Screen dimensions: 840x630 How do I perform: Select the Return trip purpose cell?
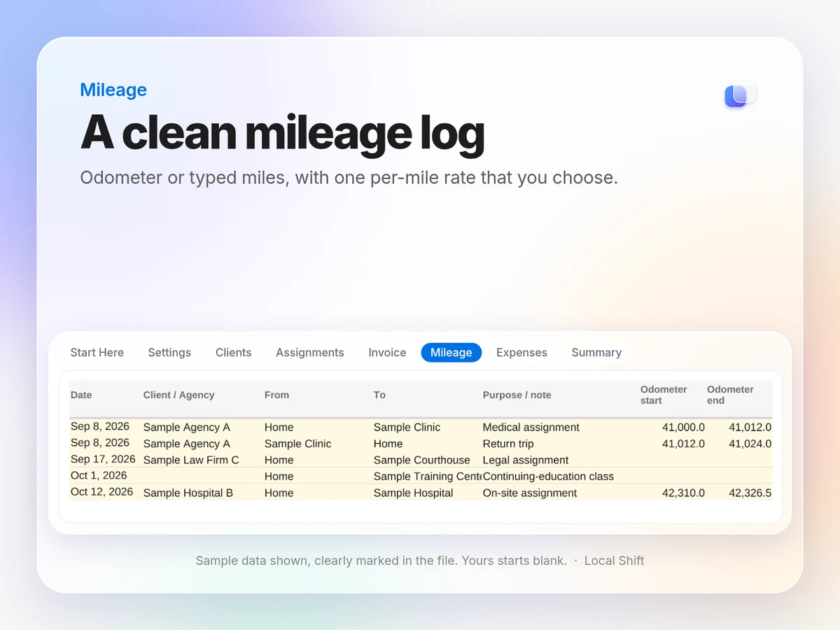508,444
